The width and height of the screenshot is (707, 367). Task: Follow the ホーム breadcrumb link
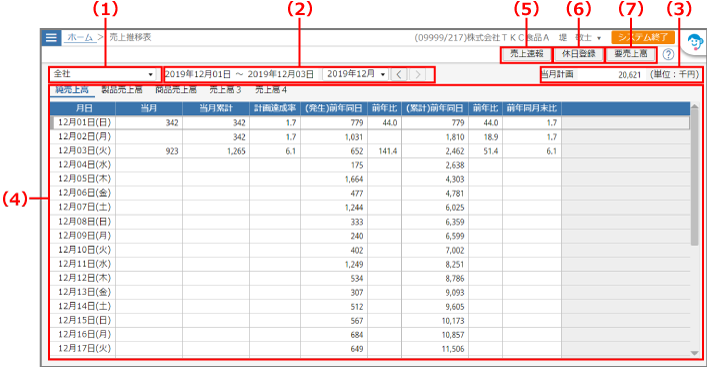[x=80, y=37]
